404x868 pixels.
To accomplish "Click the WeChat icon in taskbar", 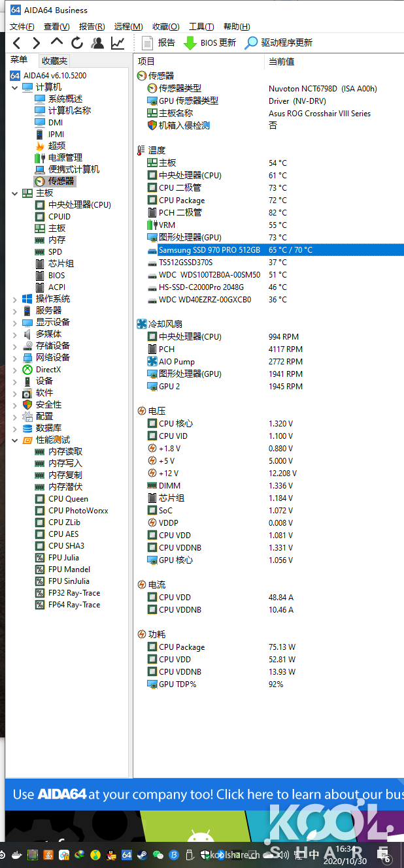I will [x=158, y=854].
